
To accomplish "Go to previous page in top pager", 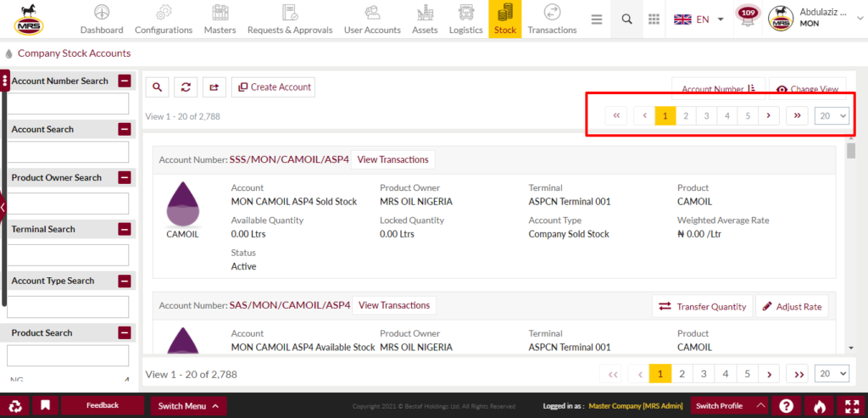I will [644, 115].
